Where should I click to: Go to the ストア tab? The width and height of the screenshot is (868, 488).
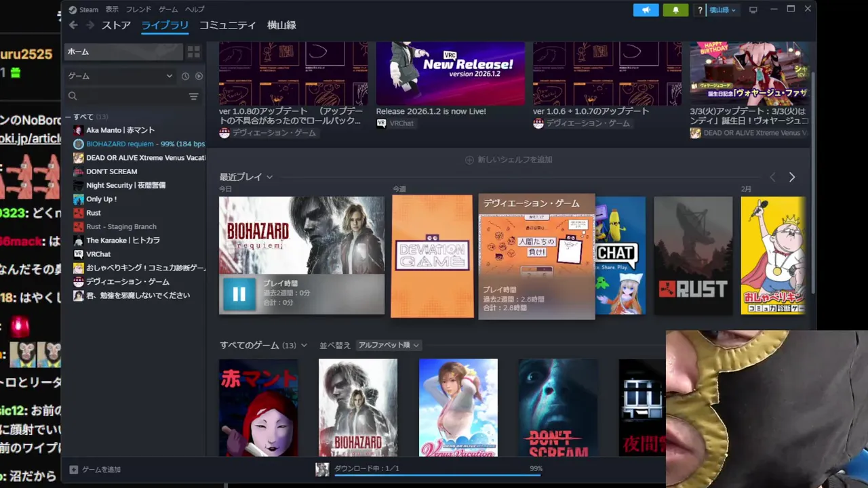coord(116,25)
